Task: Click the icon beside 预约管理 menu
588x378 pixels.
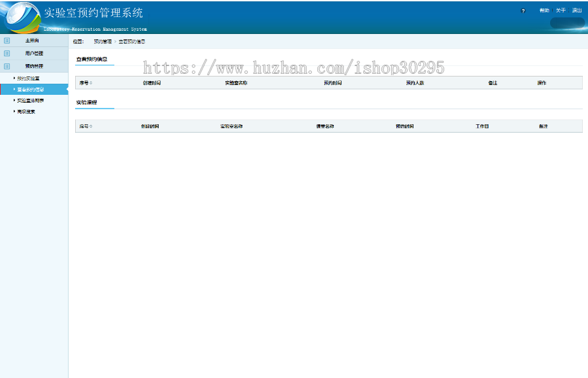Action: 7,66
